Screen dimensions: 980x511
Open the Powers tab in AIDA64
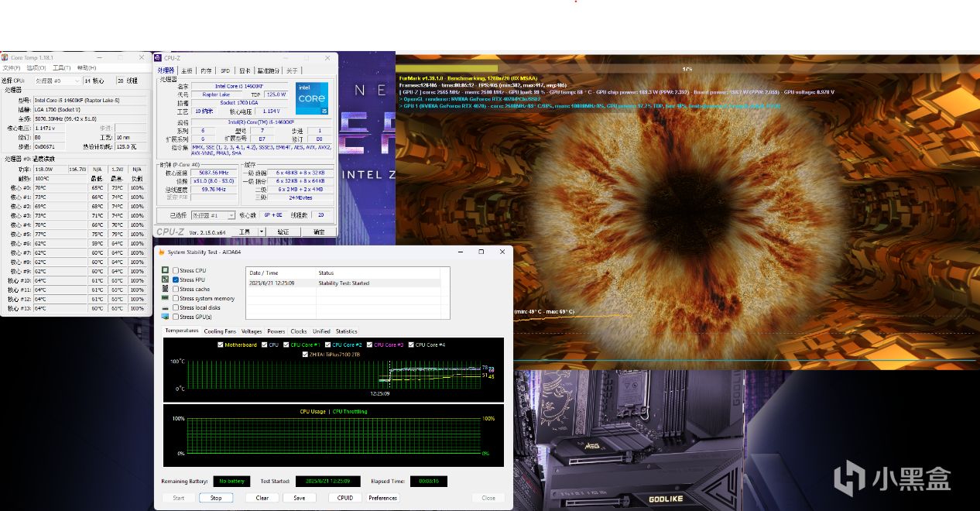click(276, 331)
